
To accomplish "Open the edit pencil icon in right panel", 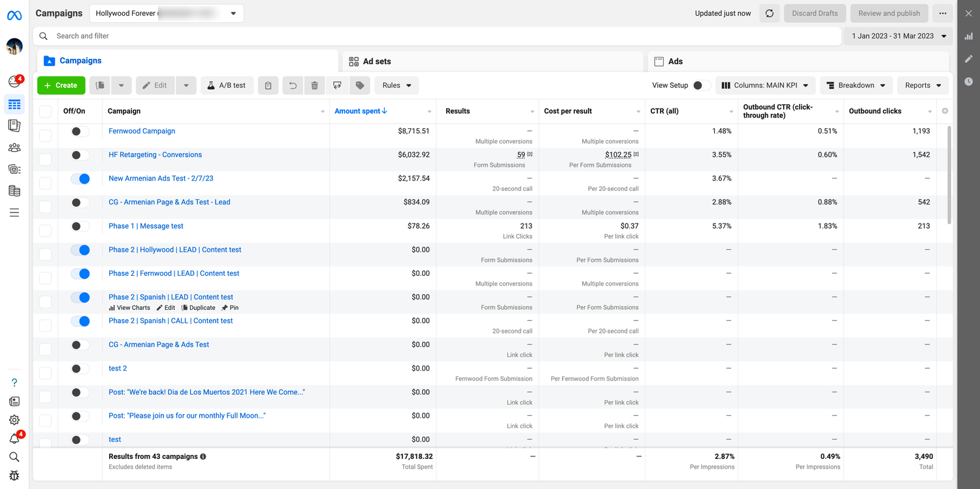I will (x=969, y=59).
